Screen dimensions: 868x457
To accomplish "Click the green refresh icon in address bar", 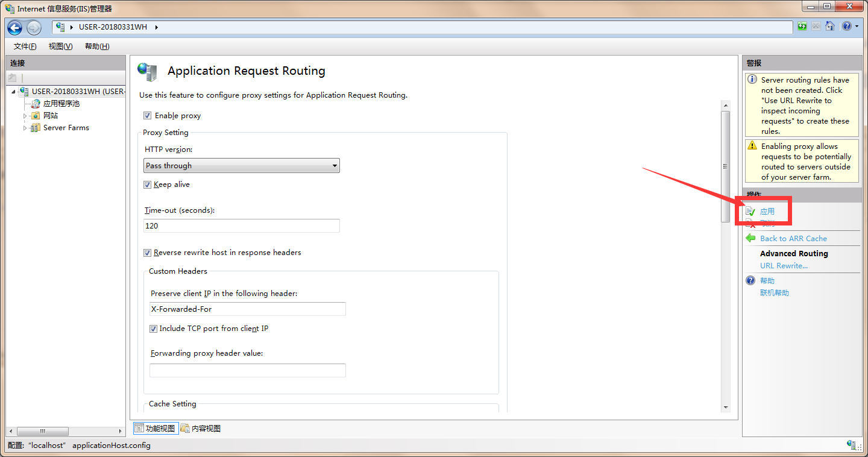I will (x=802, y=27).
